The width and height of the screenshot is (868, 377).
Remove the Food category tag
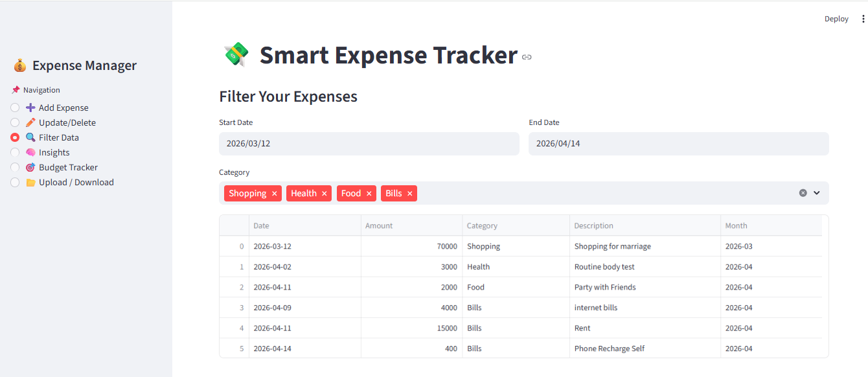369,194
